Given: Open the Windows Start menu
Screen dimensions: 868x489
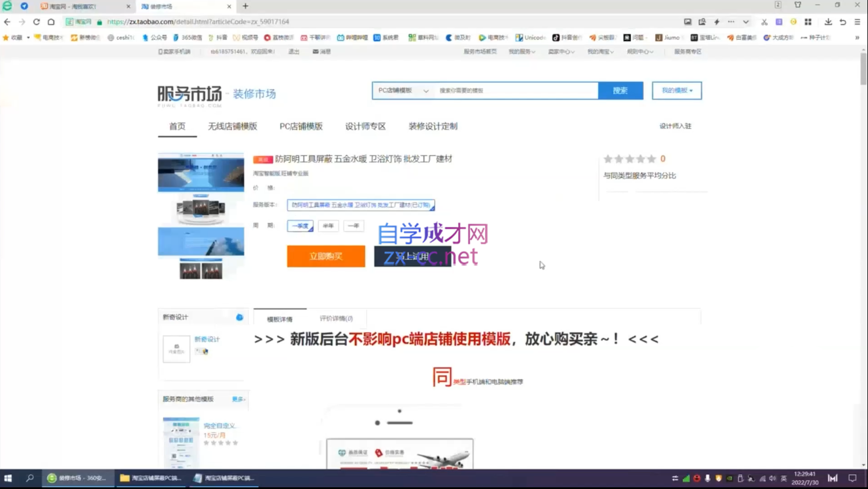Looking at the screenshot, I should tap(8, 478).
